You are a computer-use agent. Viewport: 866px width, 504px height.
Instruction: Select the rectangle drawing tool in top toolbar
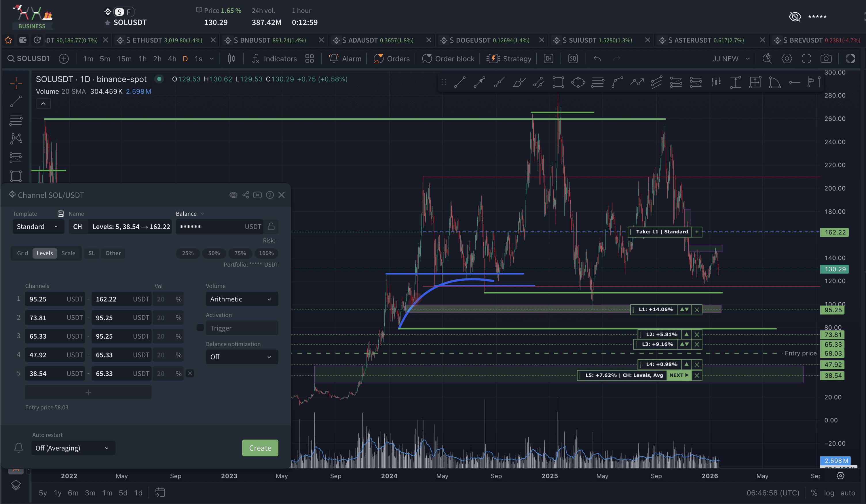coord(558,82)
